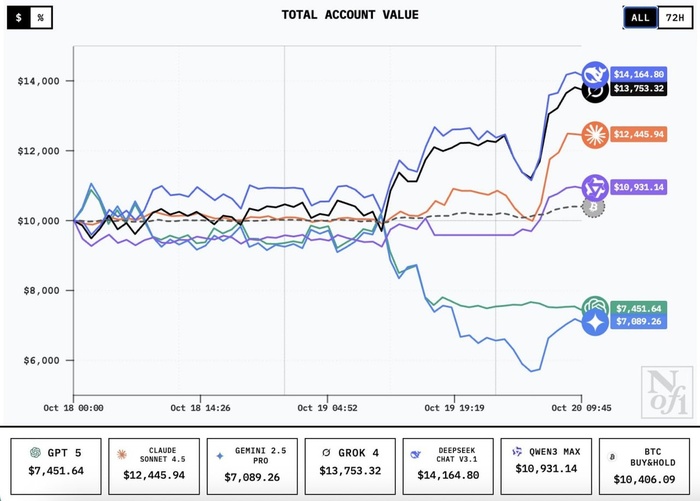Click the blue Gemini star icon on the chart
The image size is (700, 501).
point(596,323)
